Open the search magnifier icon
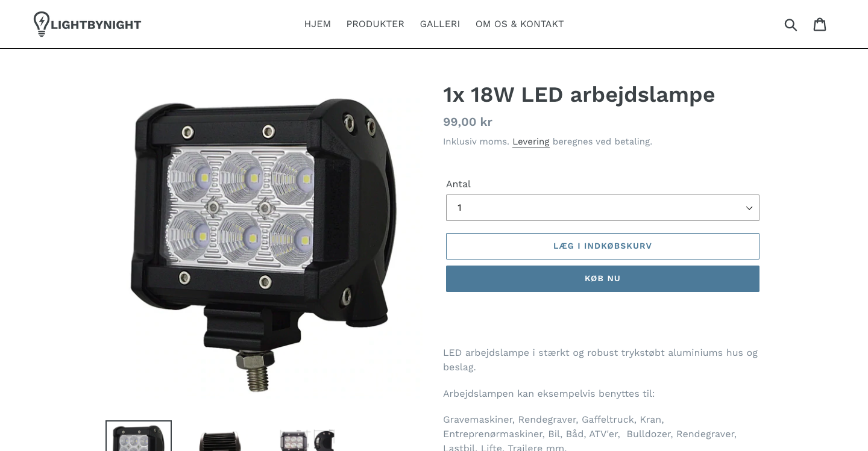 (x=791, y=25)
